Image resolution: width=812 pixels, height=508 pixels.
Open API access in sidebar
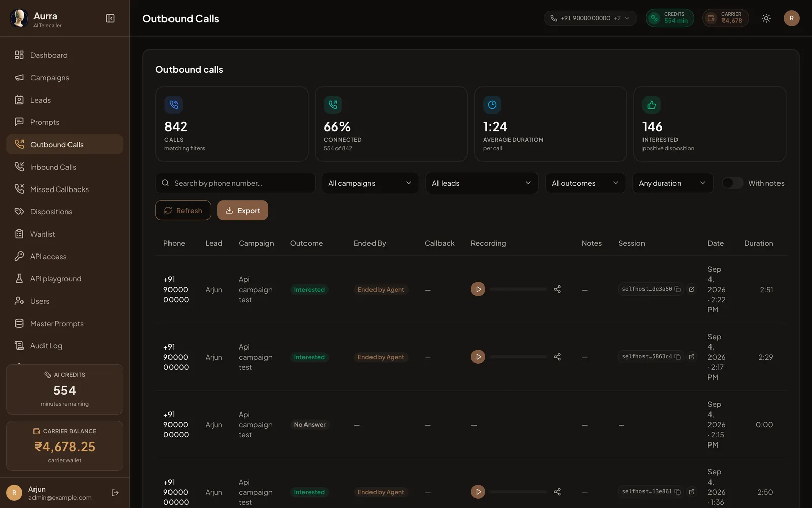click(64, 256)
